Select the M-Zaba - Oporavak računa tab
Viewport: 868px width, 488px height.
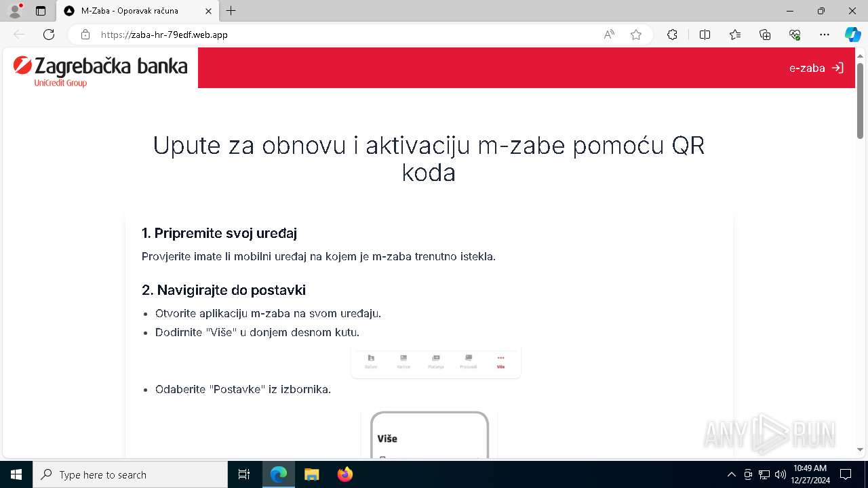tap(137, 11)
